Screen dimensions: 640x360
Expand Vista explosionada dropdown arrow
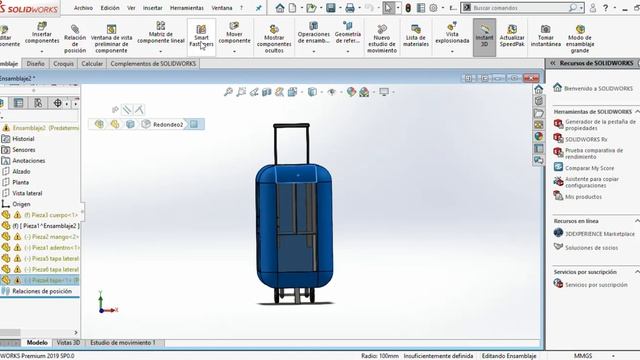click(x=452, y=52)
